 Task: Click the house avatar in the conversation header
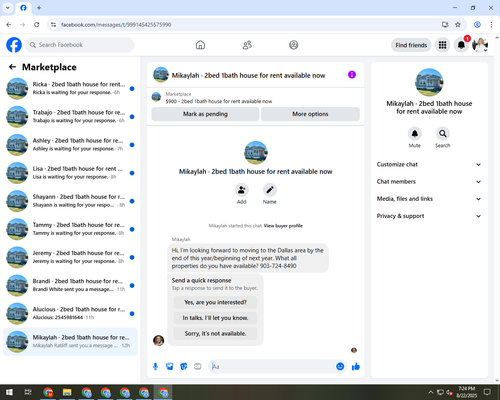(x=161, y=75)
